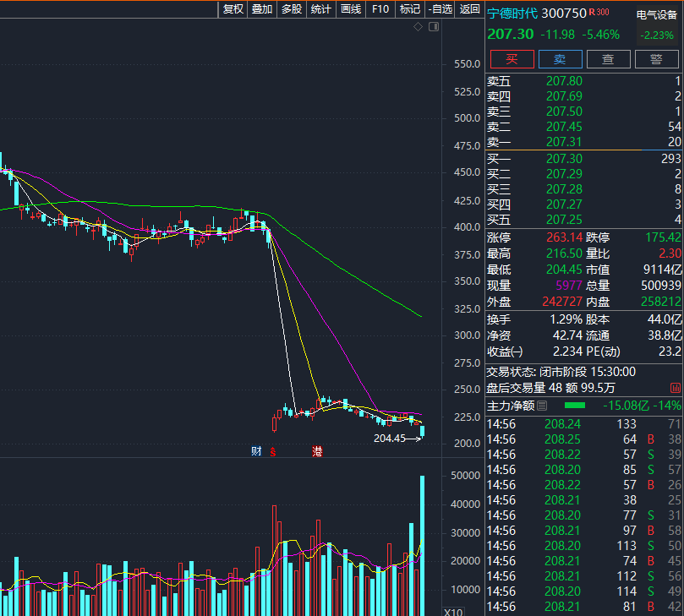Click the 跌停 175.42 limit-down value
The height and width of the screenshot is (616, 684).
(x=663, y=237)
